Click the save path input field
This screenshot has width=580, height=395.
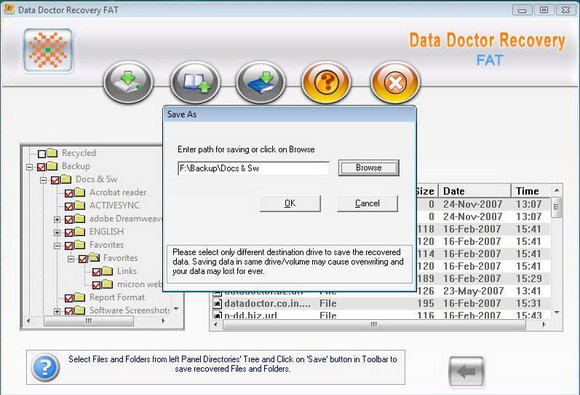click(253, 168)
